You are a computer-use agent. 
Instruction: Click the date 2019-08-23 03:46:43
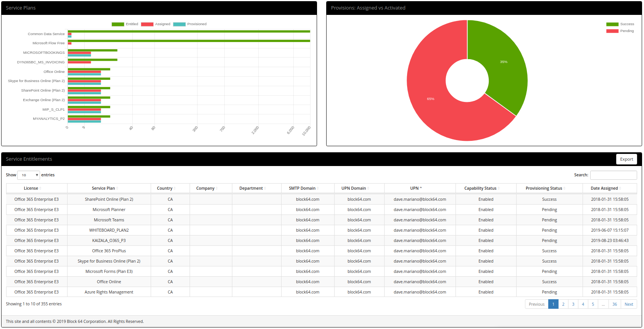pos(610,240)
